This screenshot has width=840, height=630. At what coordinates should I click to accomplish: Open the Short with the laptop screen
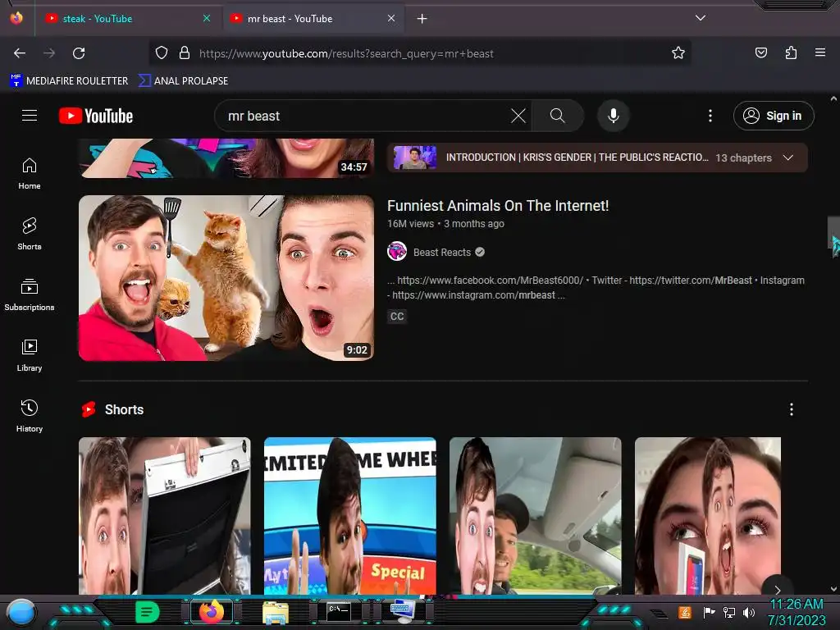point(164,516)
